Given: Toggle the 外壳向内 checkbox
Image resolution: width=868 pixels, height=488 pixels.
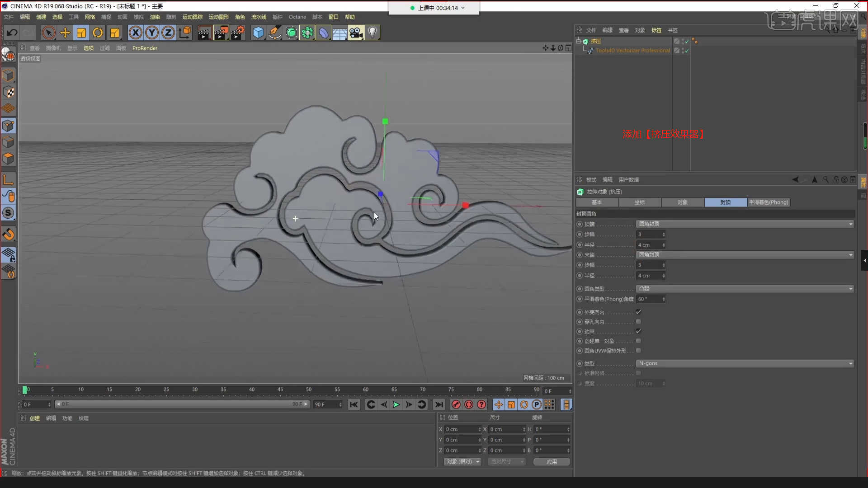Looking at the screenshot, I should [x=638, y=312].
